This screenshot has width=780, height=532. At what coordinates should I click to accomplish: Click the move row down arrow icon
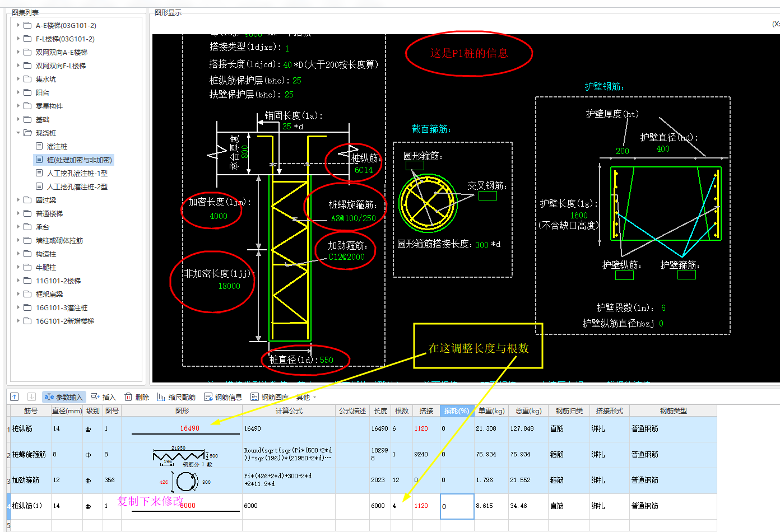click(32, 396)
